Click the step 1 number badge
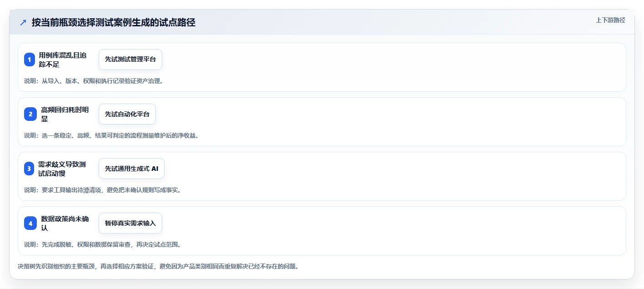The height and width of the screenshot is (289, 644). pyautogui.click(x=30, y=60)
